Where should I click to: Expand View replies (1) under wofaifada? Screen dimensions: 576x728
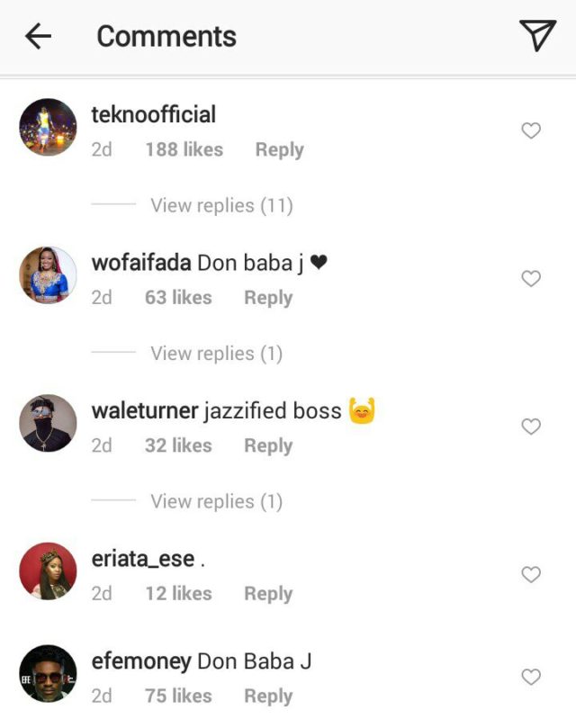216,354
